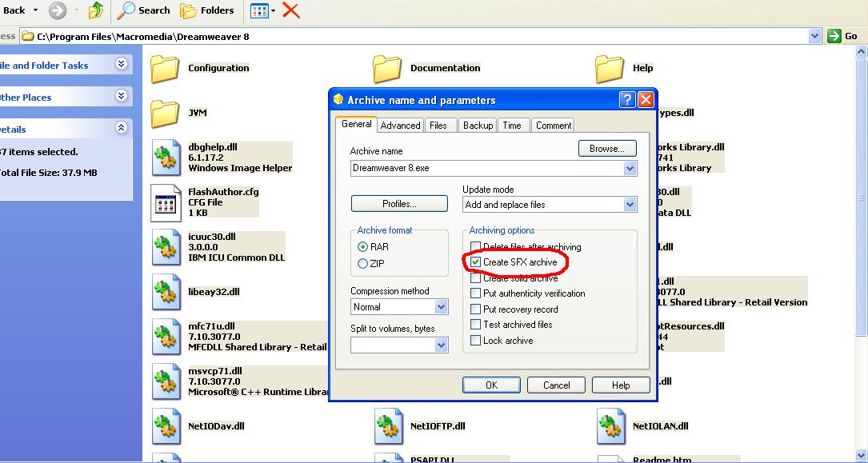The width and height of the screenshot is (868, 463).
Task: Click the Explorer address path field
Action: point(414,37)
